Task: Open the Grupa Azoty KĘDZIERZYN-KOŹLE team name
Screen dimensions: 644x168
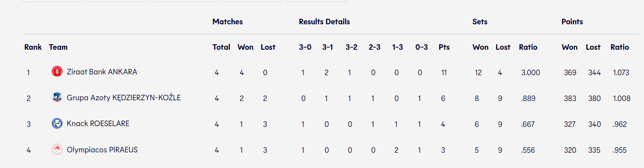Action: [124, 98]
